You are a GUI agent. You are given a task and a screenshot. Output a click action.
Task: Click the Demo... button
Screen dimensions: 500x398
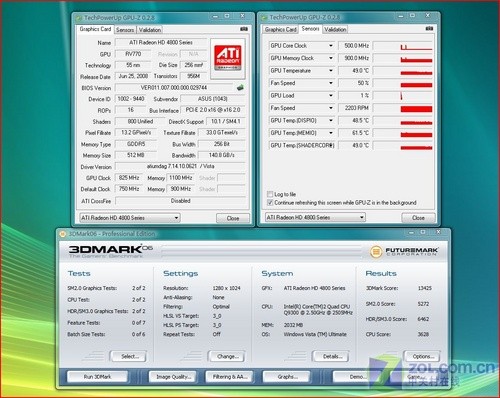point(358,377)
